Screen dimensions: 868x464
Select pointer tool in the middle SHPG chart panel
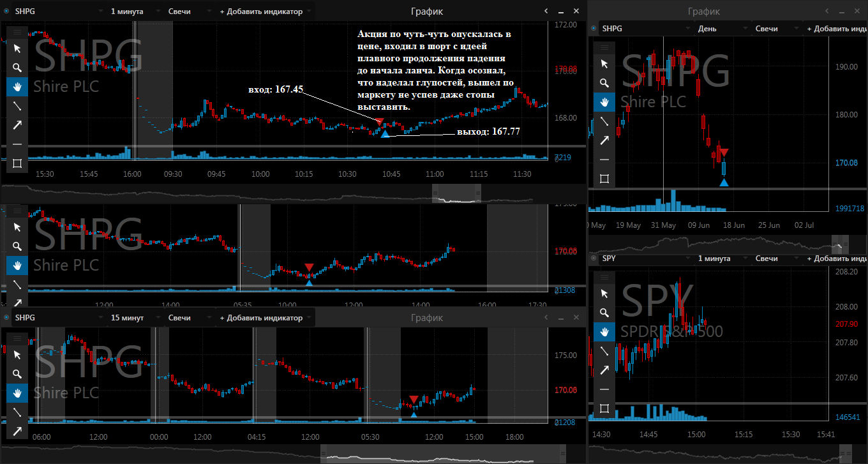(17, 227)
